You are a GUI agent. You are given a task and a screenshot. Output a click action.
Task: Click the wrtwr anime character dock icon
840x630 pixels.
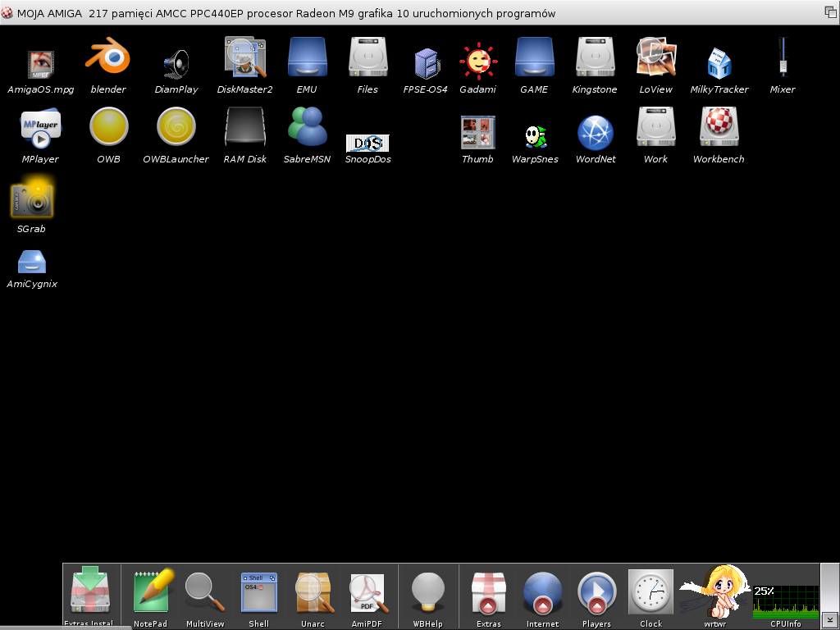[x=714, y=591]
